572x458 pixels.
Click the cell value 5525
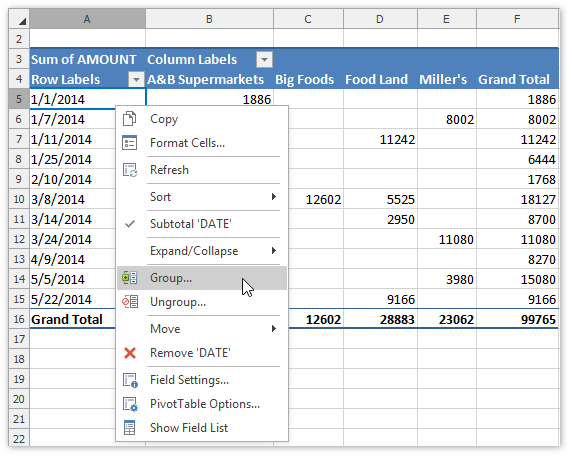tap(380, 199)
